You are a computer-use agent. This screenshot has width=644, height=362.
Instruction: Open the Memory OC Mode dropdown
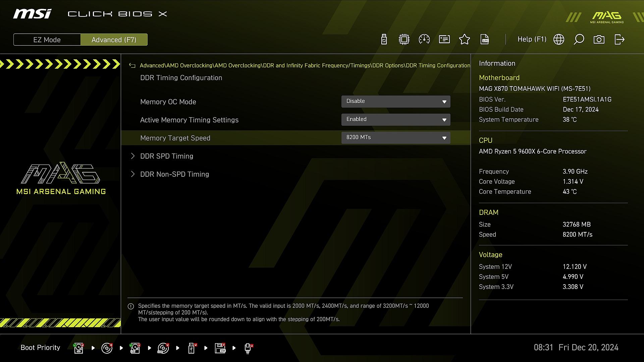pyautogui.click(x=396, y=102)
